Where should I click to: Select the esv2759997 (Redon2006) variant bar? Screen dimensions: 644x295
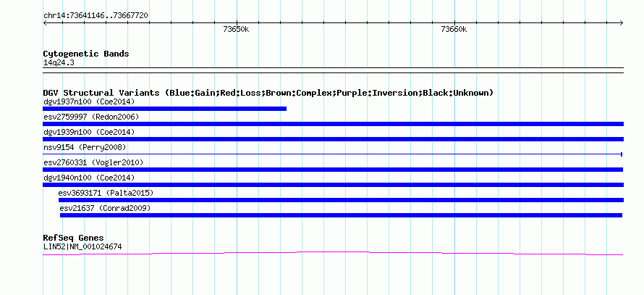tap(333, 124)
